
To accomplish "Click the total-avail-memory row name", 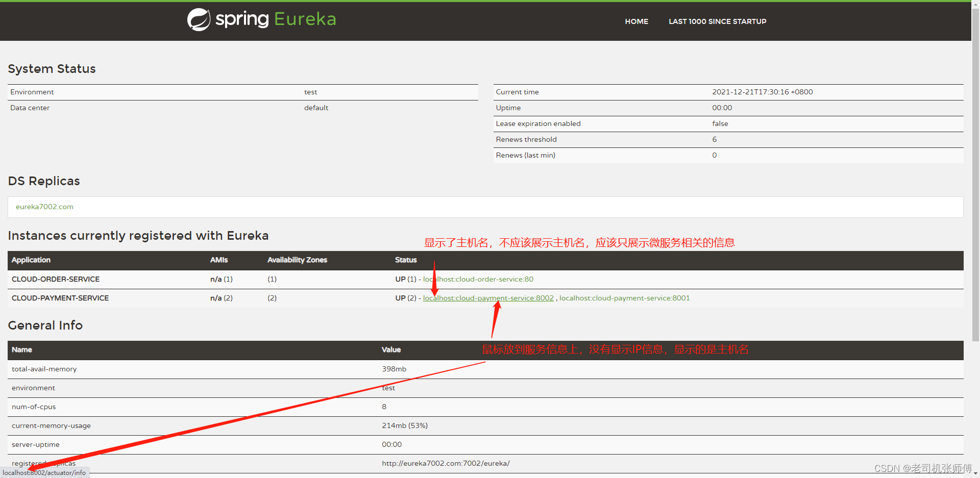I will point(44,369).
